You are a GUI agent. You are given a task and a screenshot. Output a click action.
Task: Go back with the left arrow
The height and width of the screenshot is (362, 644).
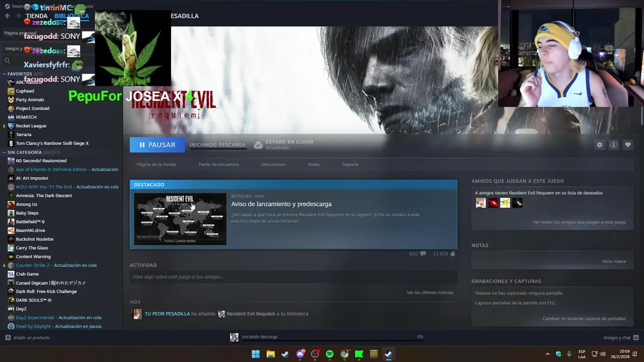point(7,16)
